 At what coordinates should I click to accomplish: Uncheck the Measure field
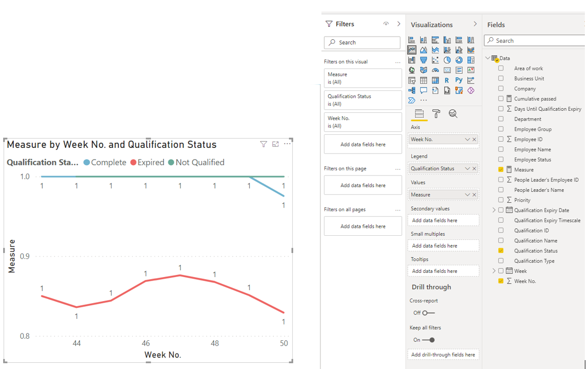[501, 169]
